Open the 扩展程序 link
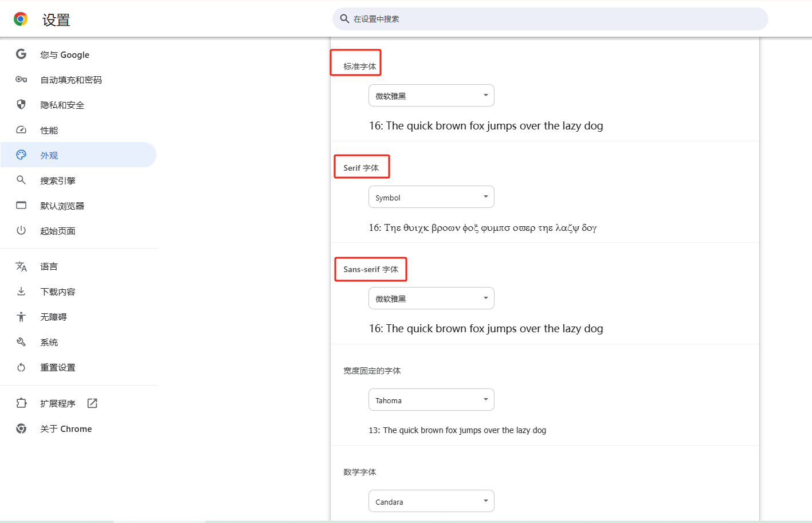 [x=79, y=403]
